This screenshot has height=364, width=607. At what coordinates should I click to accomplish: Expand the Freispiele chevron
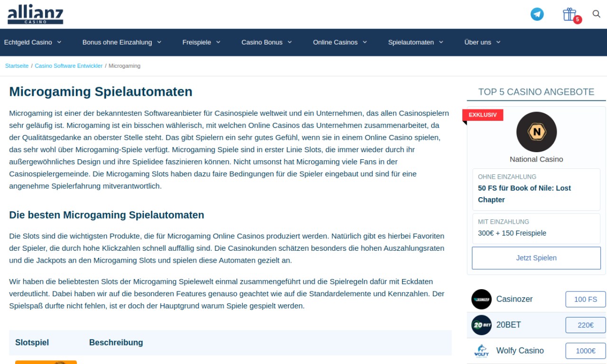pyautogui.click(x=218, y=42)
